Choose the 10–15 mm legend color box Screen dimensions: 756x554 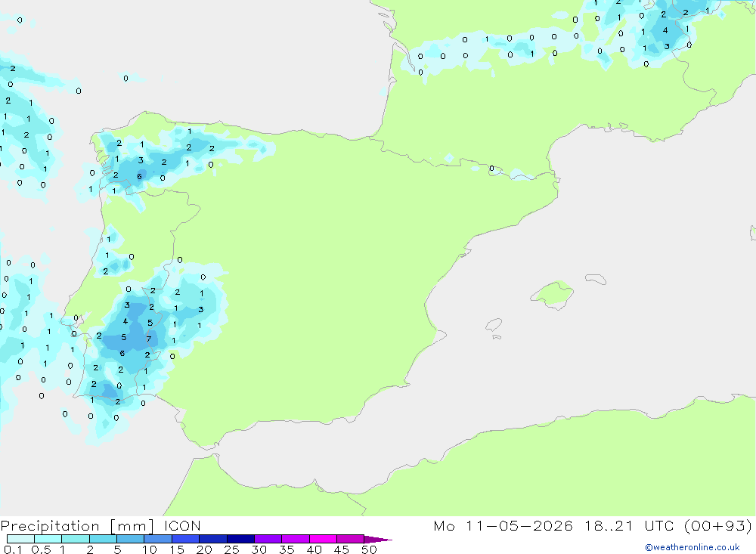coord(158,539)
